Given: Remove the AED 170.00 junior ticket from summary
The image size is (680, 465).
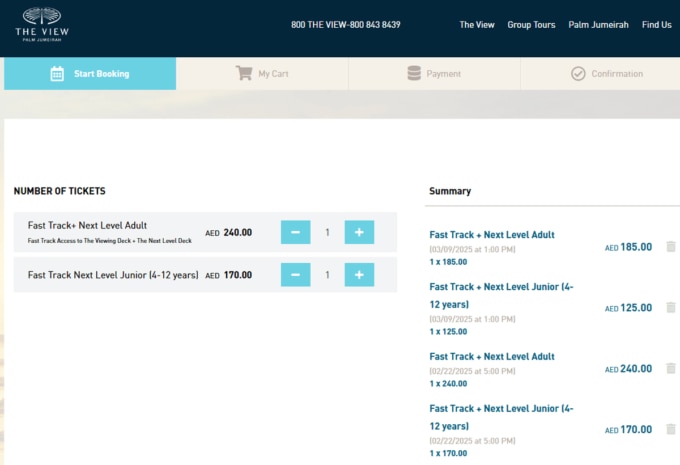Looking at the screenshot, I should point(670,429).
